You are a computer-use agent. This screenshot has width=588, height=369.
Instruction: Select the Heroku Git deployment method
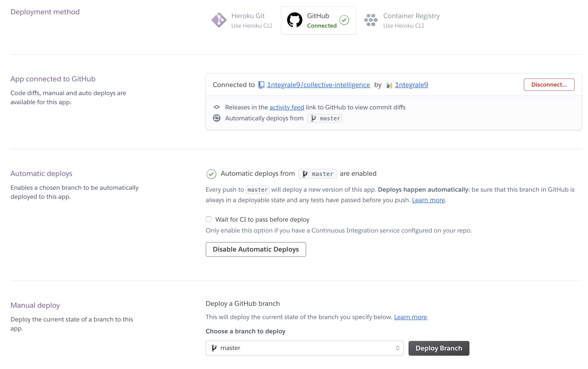pos(242,20)
